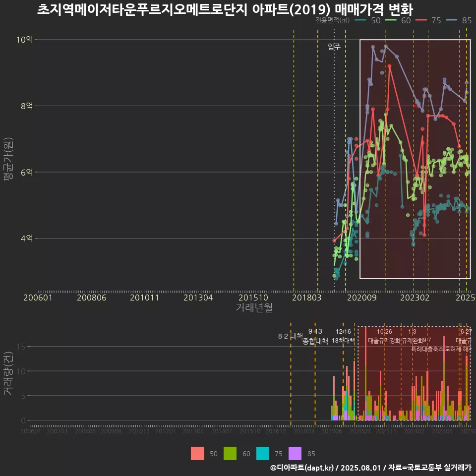This screenshot has height=476, width=476.
Task: Click the 4억 price axis label
Action: point(27,238)
